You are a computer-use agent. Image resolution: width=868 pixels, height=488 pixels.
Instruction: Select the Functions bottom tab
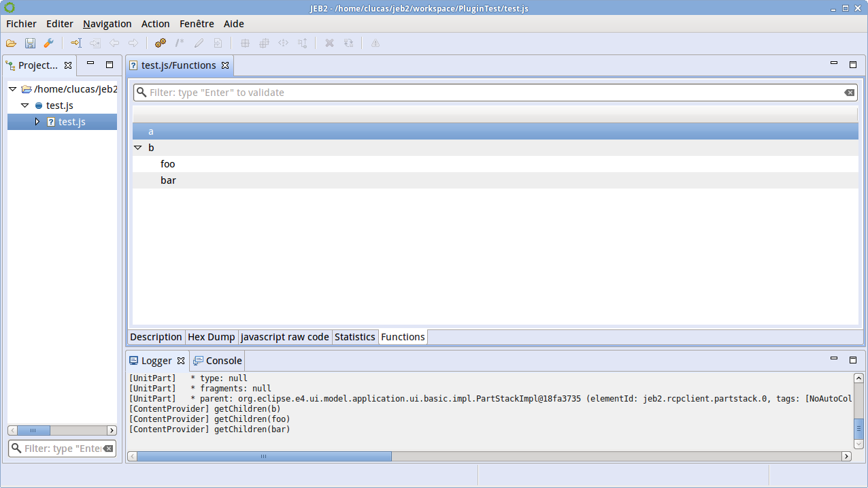403,337
